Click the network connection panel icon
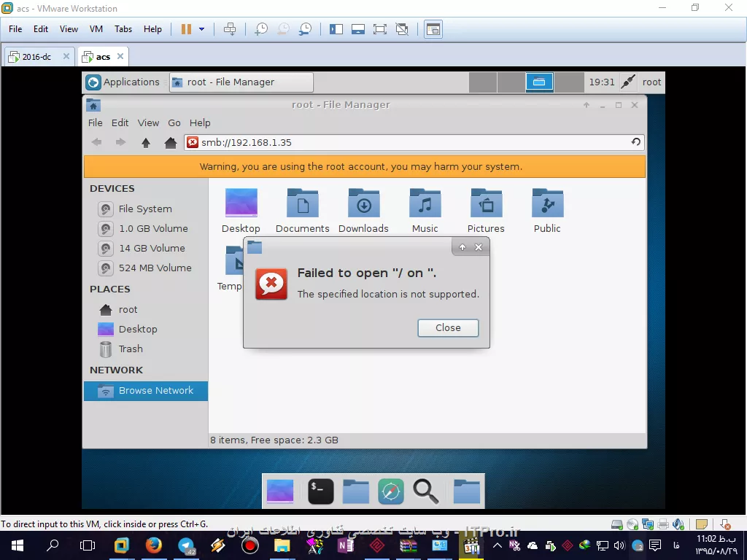The image size is (747, 560). [x=628, y=82]
